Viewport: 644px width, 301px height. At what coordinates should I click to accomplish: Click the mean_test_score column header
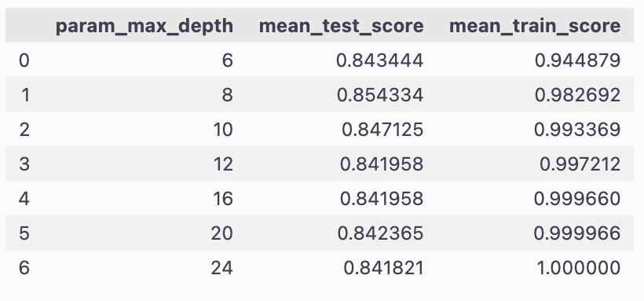342,26
